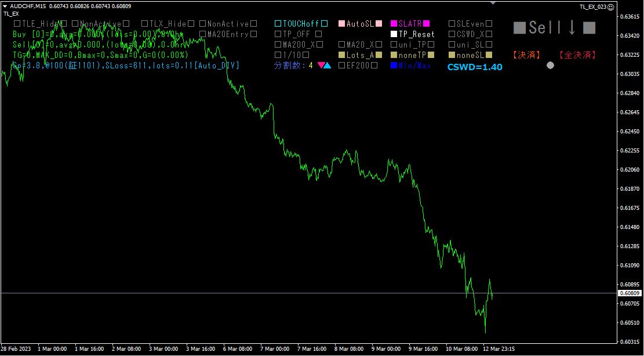Enable the CSWD_X option
This screenshot has height=356, width=644.
pyautogui.click(x=470, y=34)
